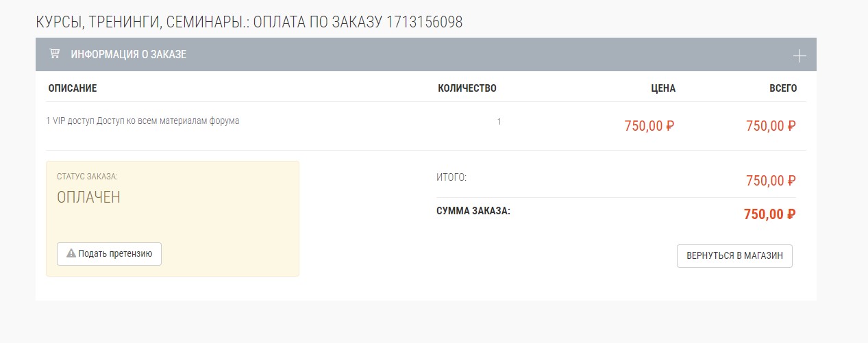Click the Информация о заказе header bar
This screenshot has height=343, width=868.
(425, 54)
